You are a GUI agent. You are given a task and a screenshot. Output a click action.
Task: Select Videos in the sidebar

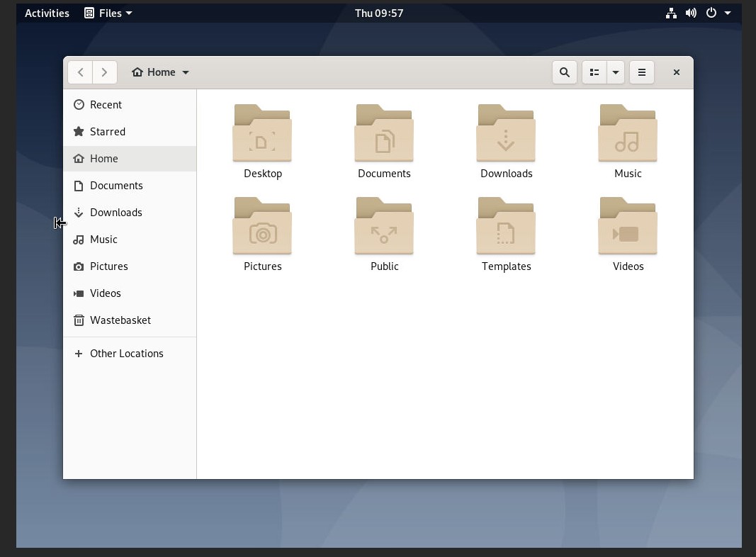pyautogui.click(x=130, y=293)
